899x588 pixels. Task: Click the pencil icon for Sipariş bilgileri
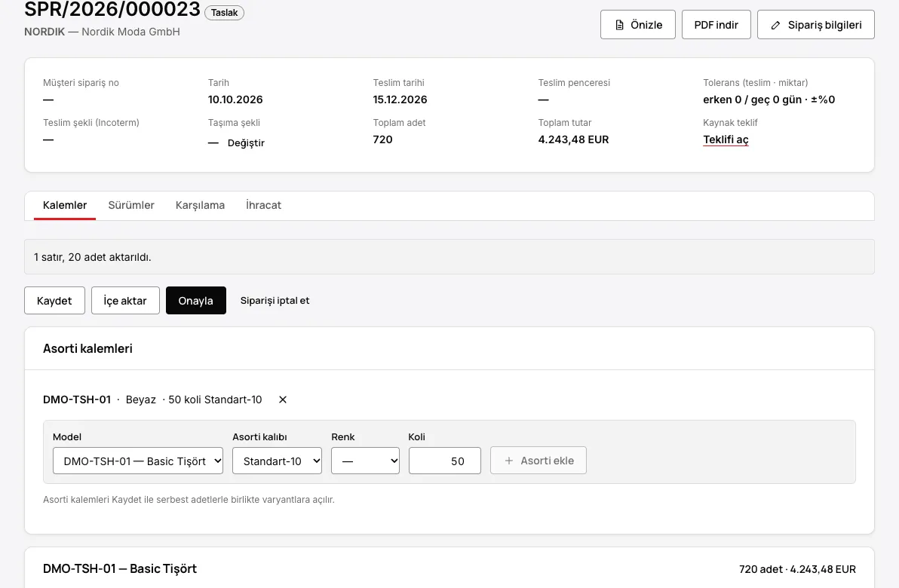point(775,25)
